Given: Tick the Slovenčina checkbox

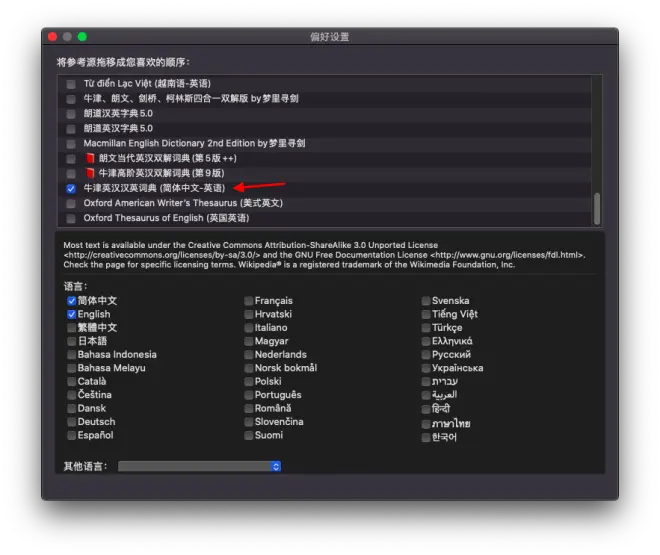Looking at the screenshot, I should point(249,422).
